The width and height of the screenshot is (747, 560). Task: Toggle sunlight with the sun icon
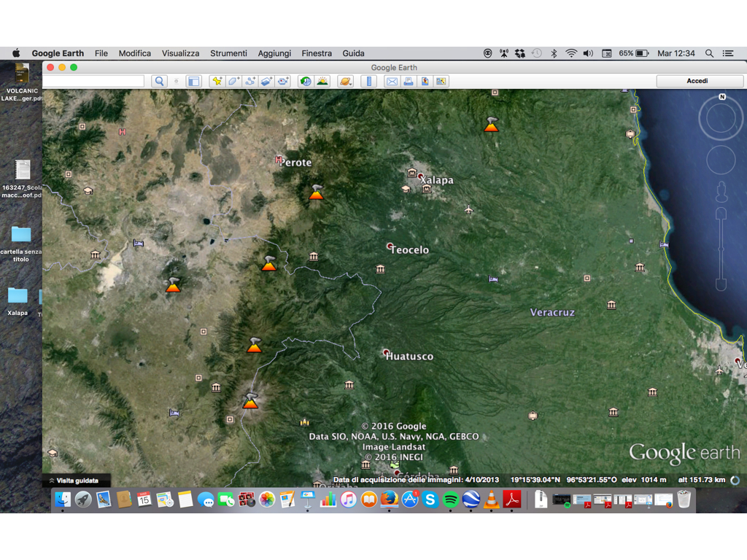(x=322, y=81)
